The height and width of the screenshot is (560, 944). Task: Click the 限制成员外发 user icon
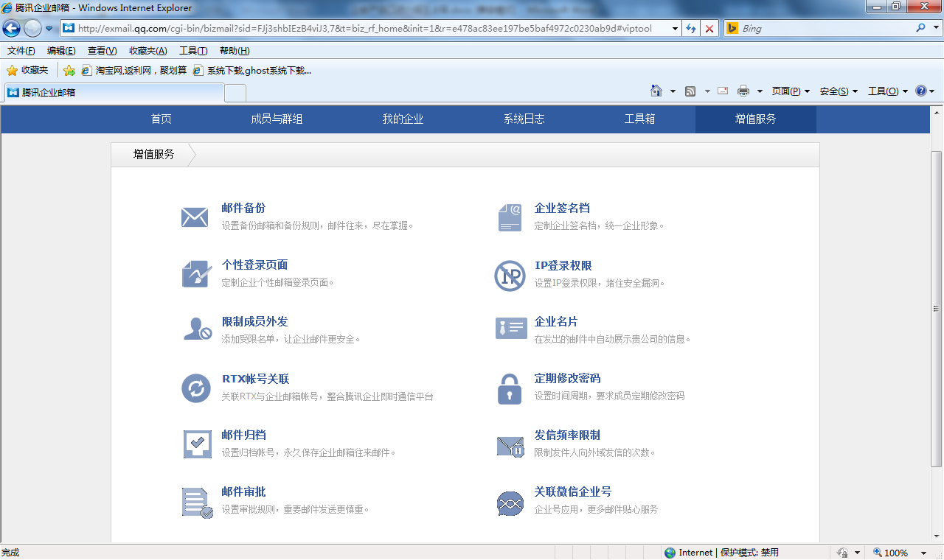click(x=197, y=329)
